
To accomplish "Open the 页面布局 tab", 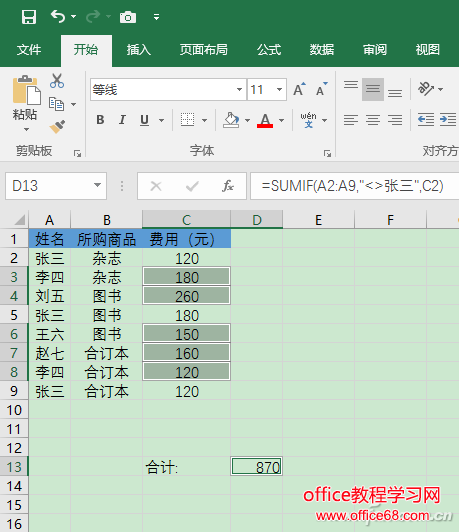I will point(204,50).
